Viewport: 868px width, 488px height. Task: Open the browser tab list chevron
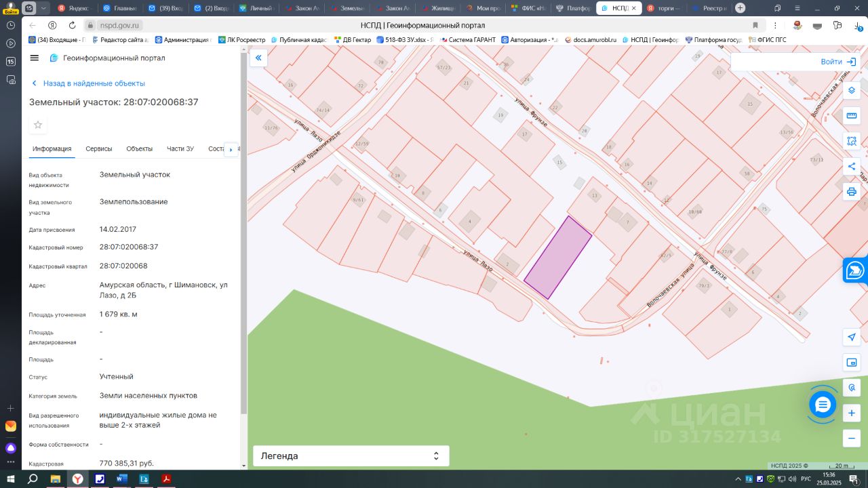(44, 8)
